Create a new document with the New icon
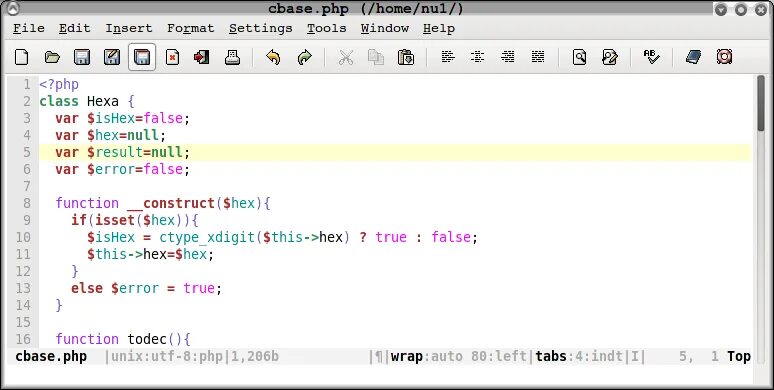The image size is (774, 390). tap(21, 57)
